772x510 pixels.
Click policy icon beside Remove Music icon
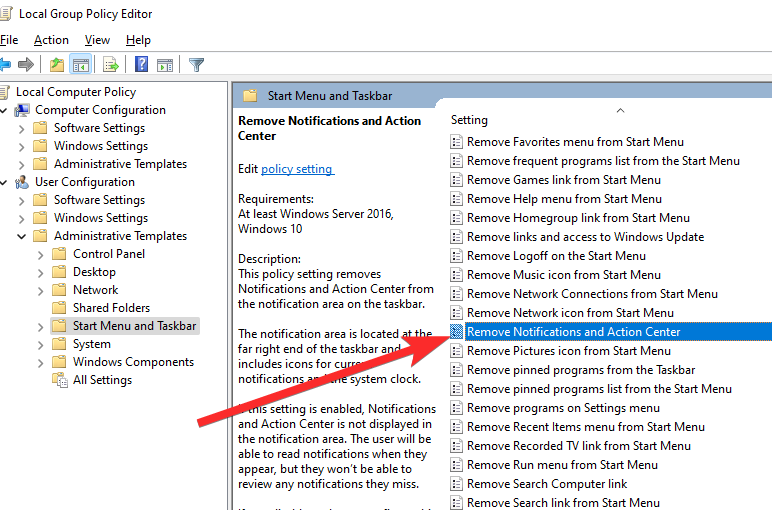point(456,275)
